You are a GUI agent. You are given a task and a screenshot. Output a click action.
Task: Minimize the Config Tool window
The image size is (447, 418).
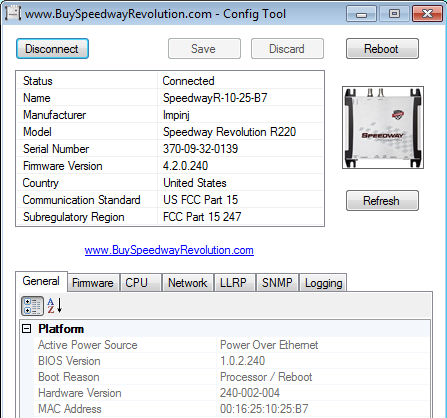(361, 14)
